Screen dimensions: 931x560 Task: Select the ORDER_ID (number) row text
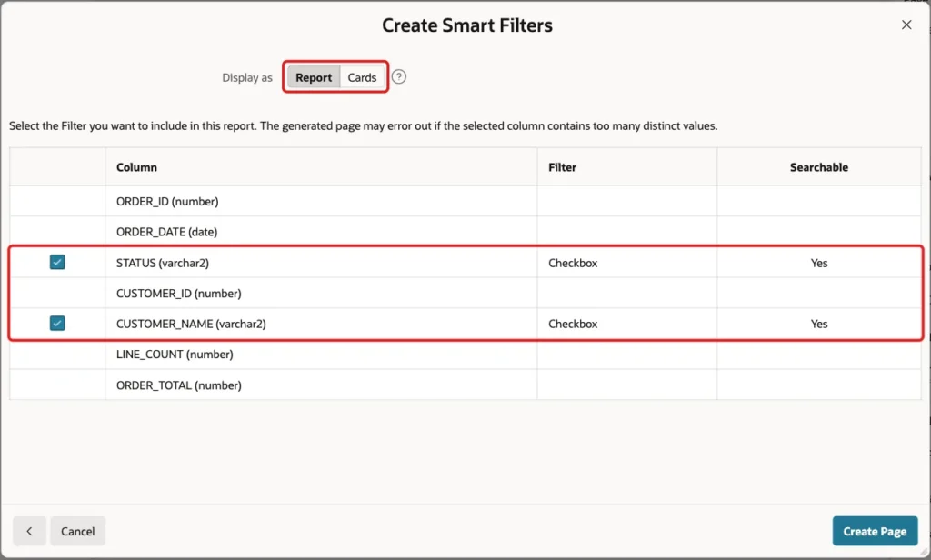pos(167,201)
